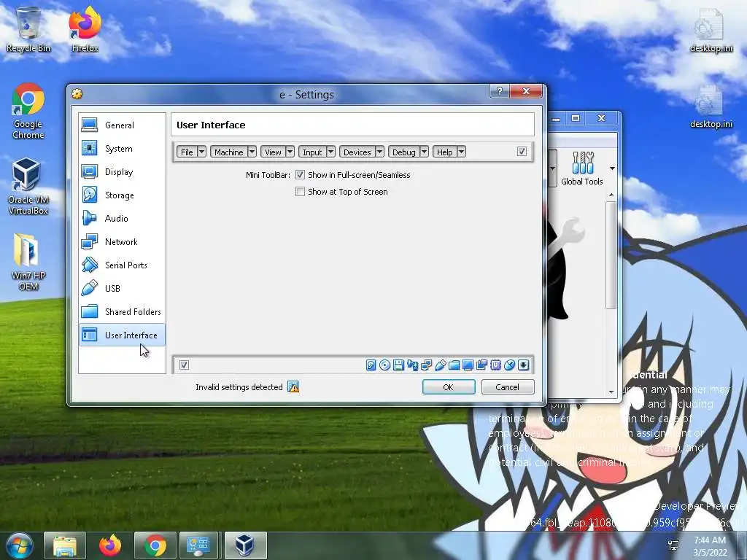747x560 pixels.
Task: Click the USB plug indicator in status bar editor
Action: (x=440, y=365)
